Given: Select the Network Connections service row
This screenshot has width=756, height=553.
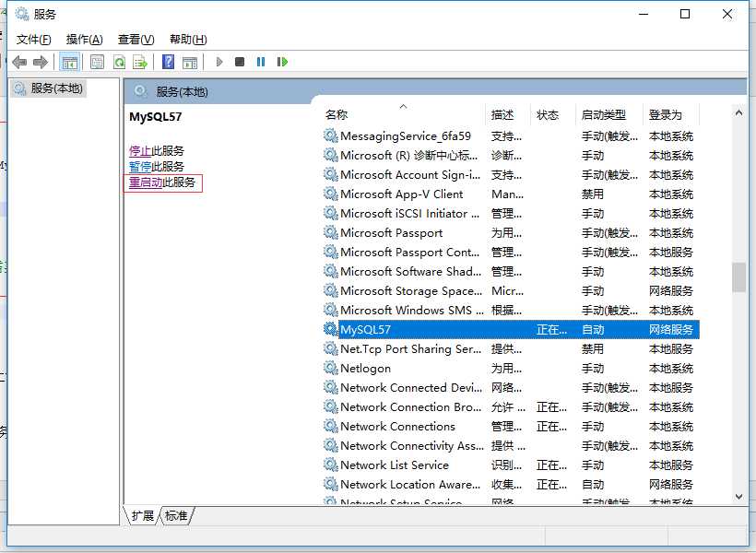Looking at the screenshot, I should point(510,426).
